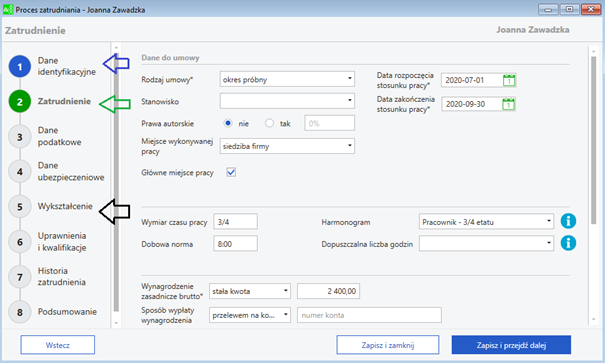Click sidebar scroll down arrow
Screen dimensions: 605x363
point(116,323)
